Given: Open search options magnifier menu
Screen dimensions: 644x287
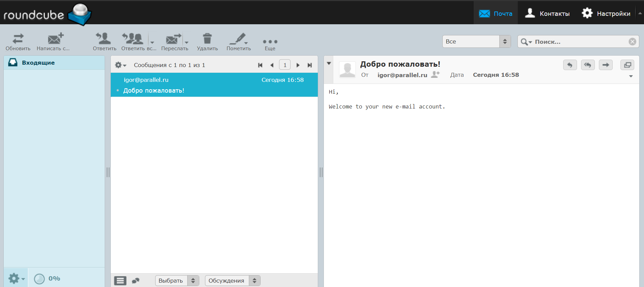Looking at the screenshot, I should (526, 42).
